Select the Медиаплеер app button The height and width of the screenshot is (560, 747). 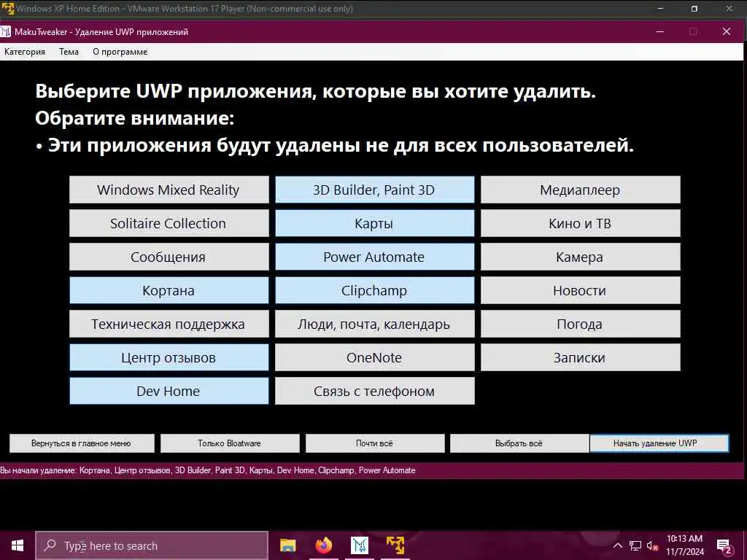[580, 190]
